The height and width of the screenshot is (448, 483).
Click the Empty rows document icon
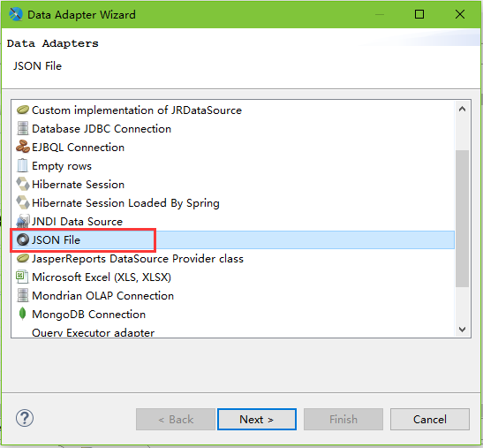click(x=22, y=165)
